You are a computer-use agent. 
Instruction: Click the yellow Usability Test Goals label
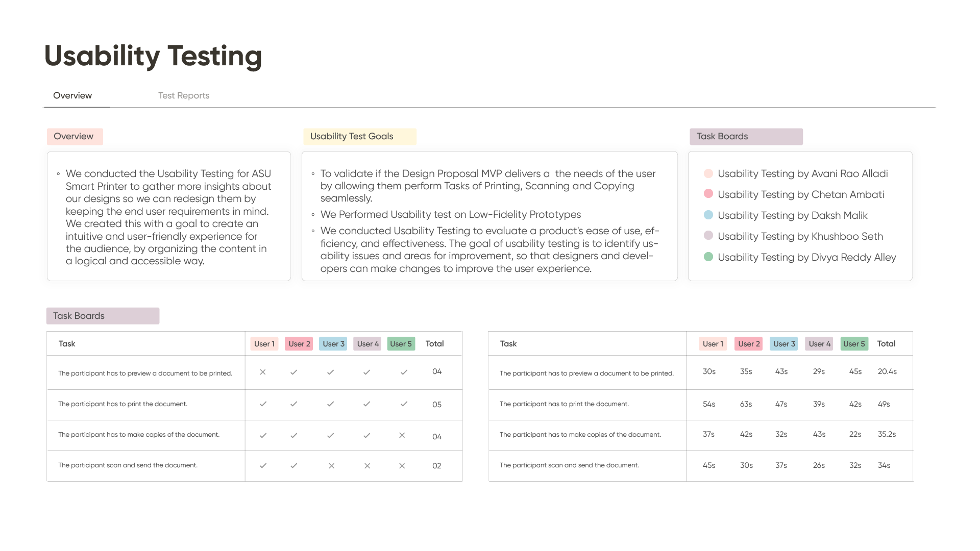[359, 137]
